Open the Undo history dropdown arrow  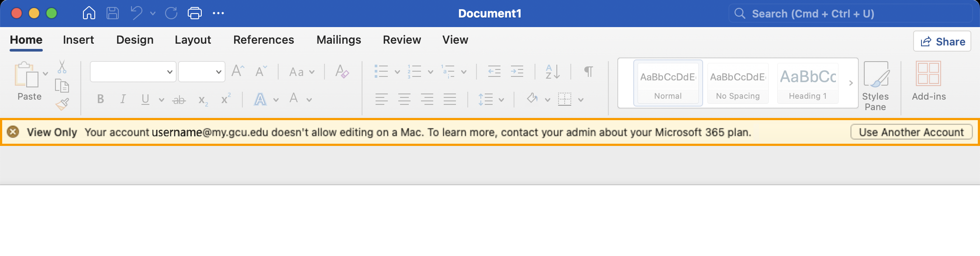pyautogui.click(x=153, y=14)
